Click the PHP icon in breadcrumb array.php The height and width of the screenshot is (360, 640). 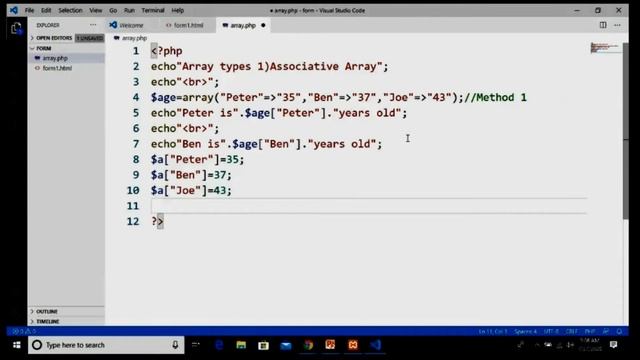(x=117, y=38)
